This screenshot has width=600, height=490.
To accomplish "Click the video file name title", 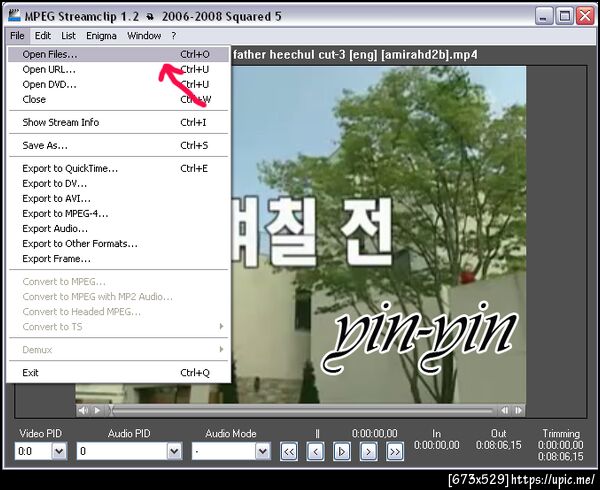I will coord(355,55).
